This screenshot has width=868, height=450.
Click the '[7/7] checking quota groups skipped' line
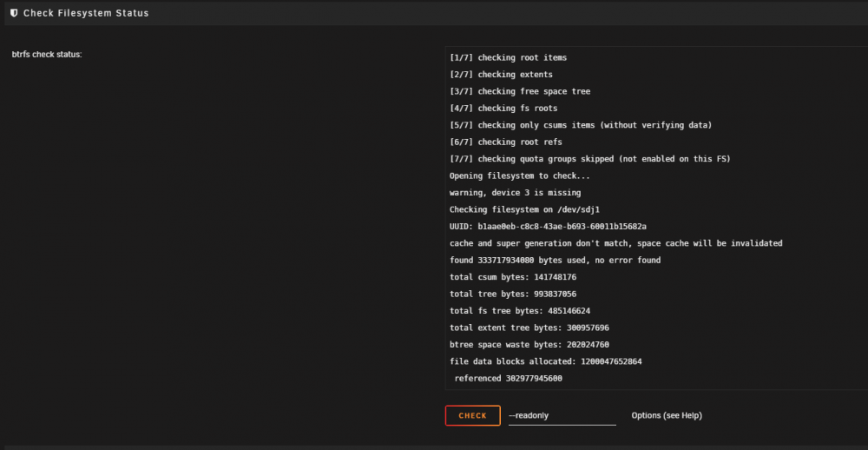(590, 159)
